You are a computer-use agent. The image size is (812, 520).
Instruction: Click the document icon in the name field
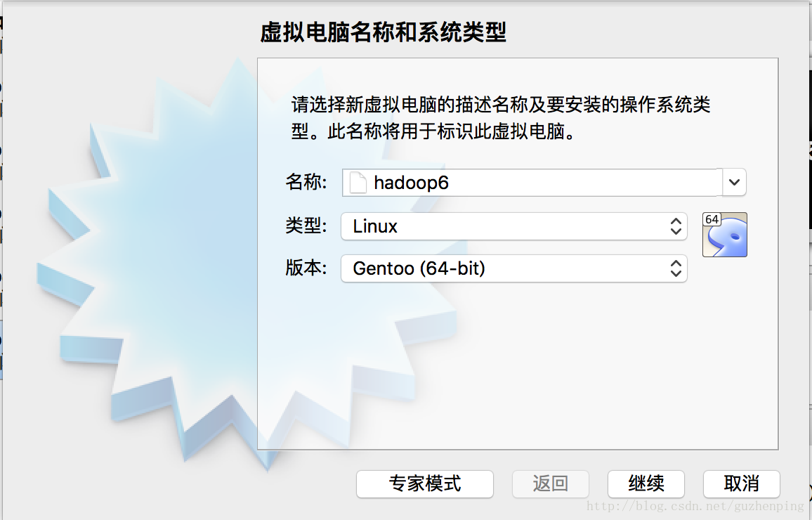358,183
